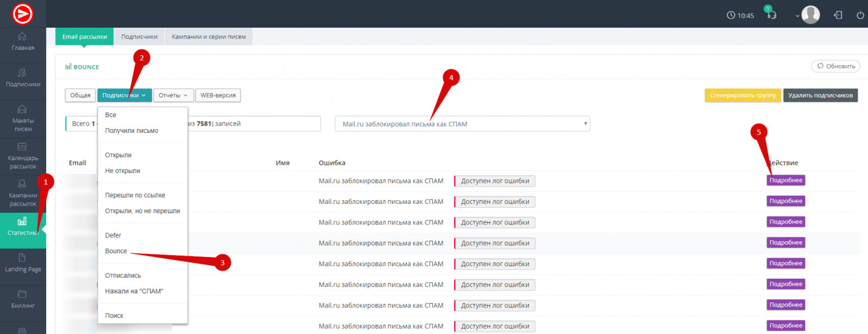This screenshot has height=334, width=868.
Task: Open Подписчики in the left sidebar
Action: (23, 78)
